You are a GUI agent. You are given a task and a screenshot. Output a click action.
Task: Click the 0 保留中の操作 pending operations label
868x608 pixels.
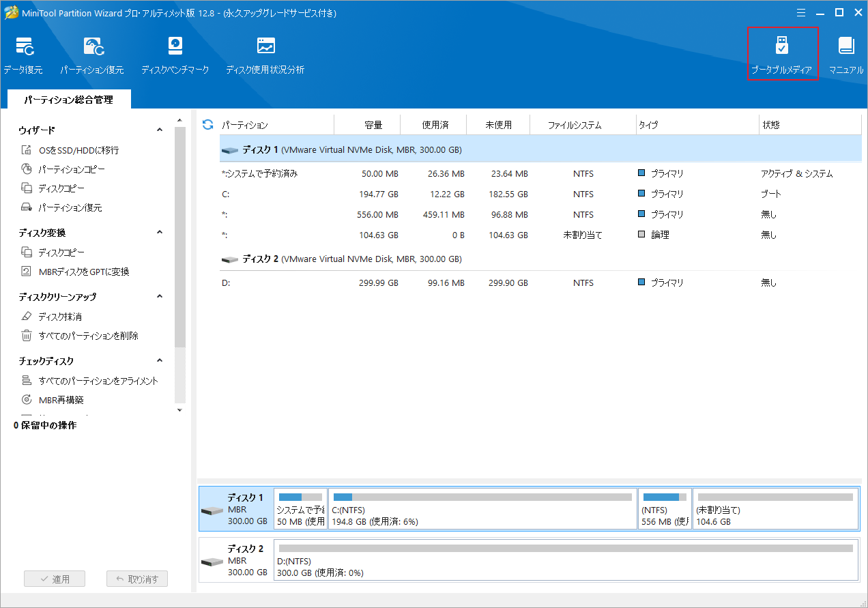point(45,425)
